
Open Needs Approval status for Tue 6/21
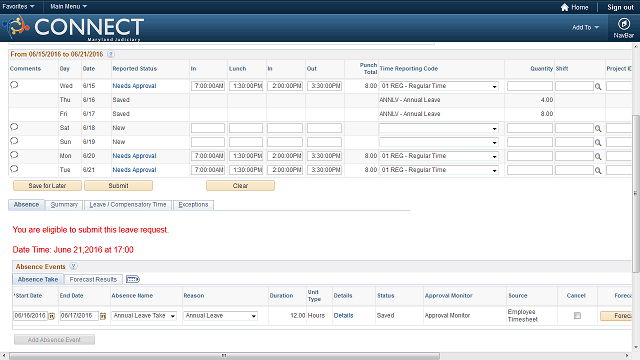pyautogui.click(x=134, y=169)
